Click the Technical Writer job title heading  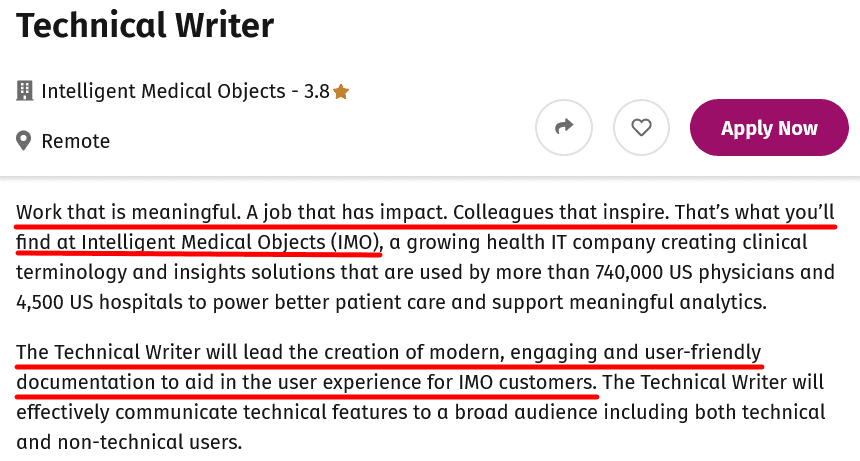pyautogui.click(x=145, y=26)
